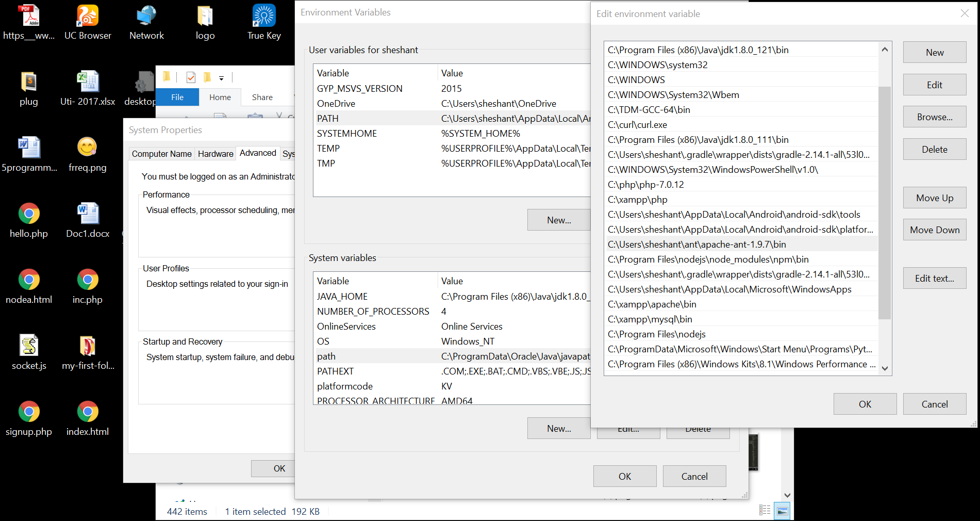Select the inc.php desktop file icon

(88, 286)
